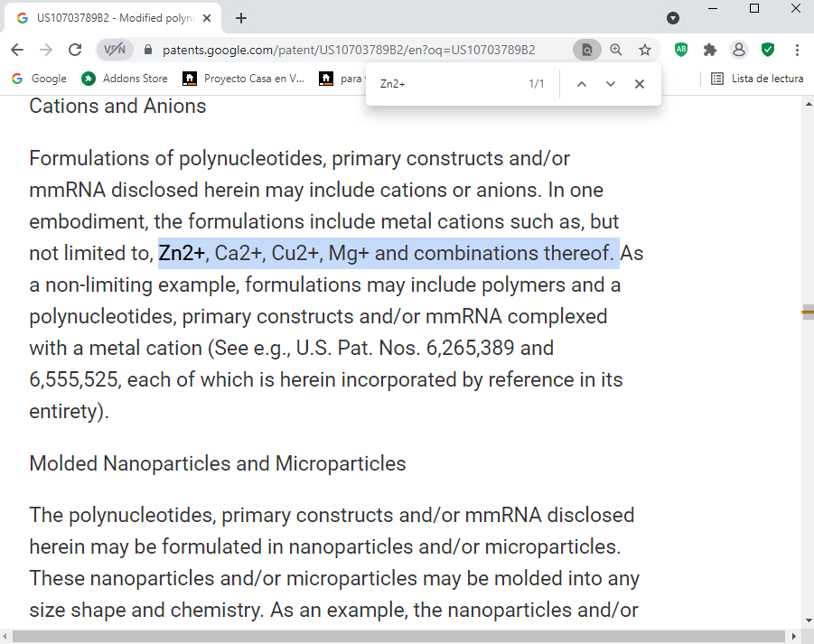Viewport: 814px width, 644px height.
Task: Open Lista de lectura reading list
Action: click(757, 79)
